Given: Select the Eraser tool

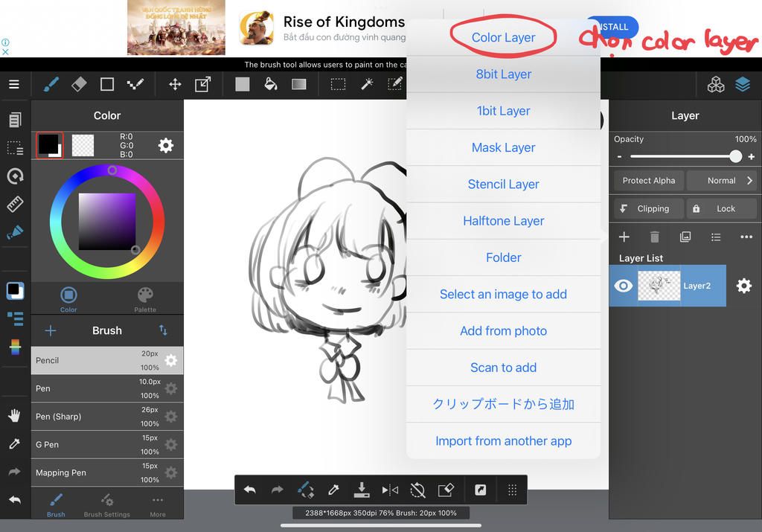Looking at the screenshot, I should click(79, 85).
